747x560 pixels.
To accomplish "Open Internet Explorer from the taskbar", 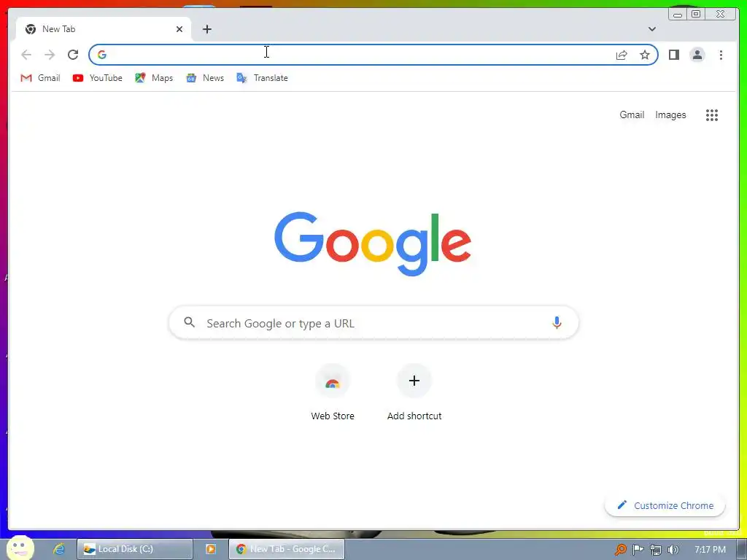I will coord(58,549).
